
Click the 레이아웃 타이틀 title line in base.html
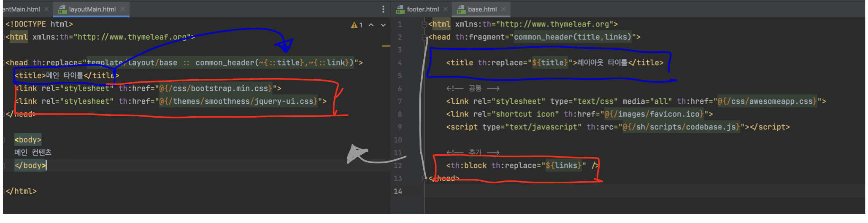point(555,62)
